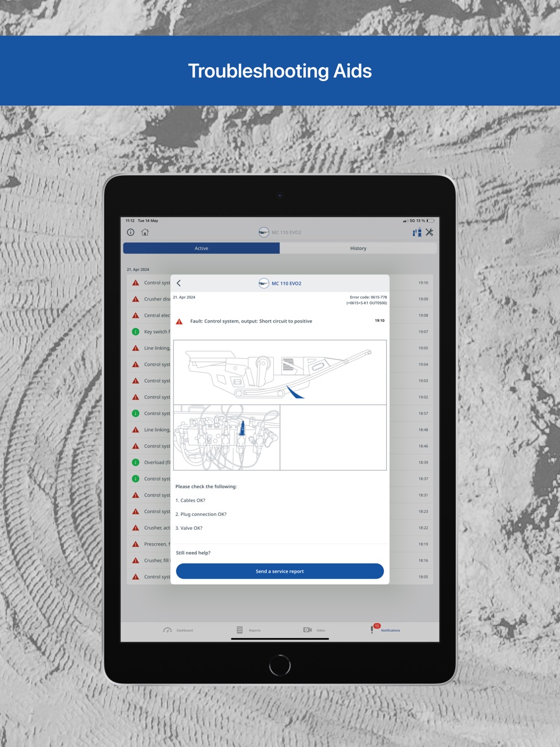The height and width of the screenshot is (747, 560).
Task: Tap the green icon of the Overload row
Action: point(136,463)
